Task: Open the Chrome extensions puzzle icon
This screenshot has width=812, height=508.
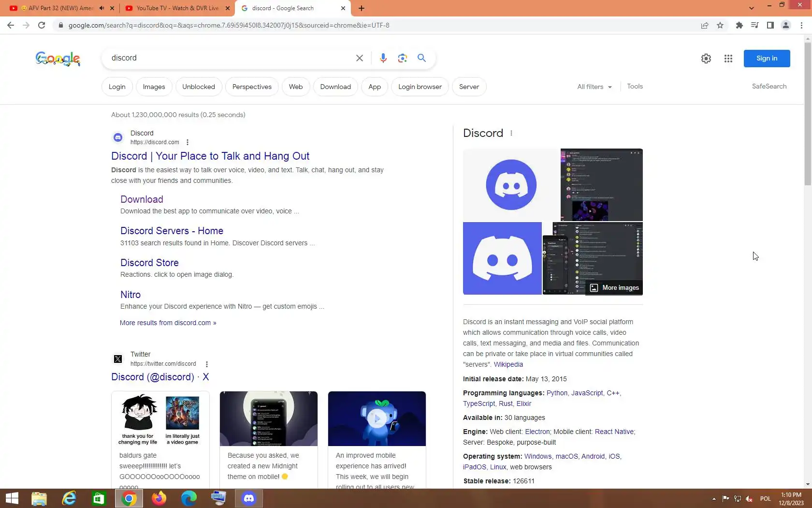Action: point(739,25)
